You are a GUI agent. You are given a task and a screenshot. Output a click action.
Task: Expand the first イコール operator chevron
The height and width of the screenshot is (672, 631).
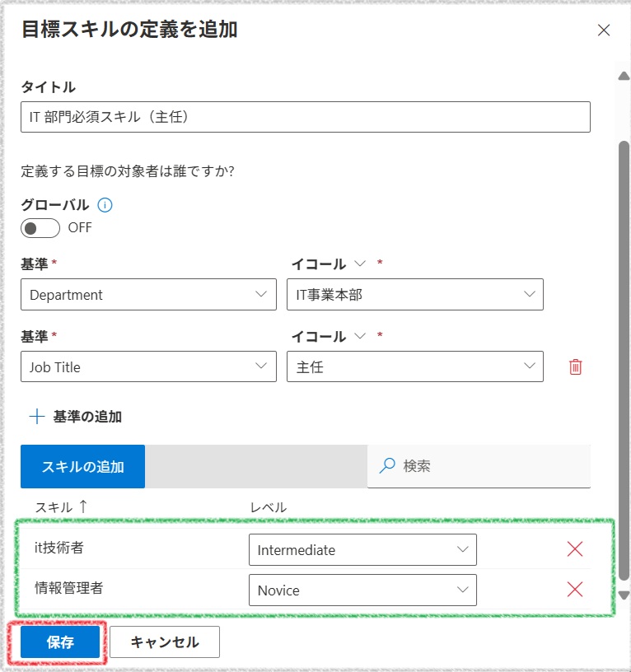[x=361, y=264]
